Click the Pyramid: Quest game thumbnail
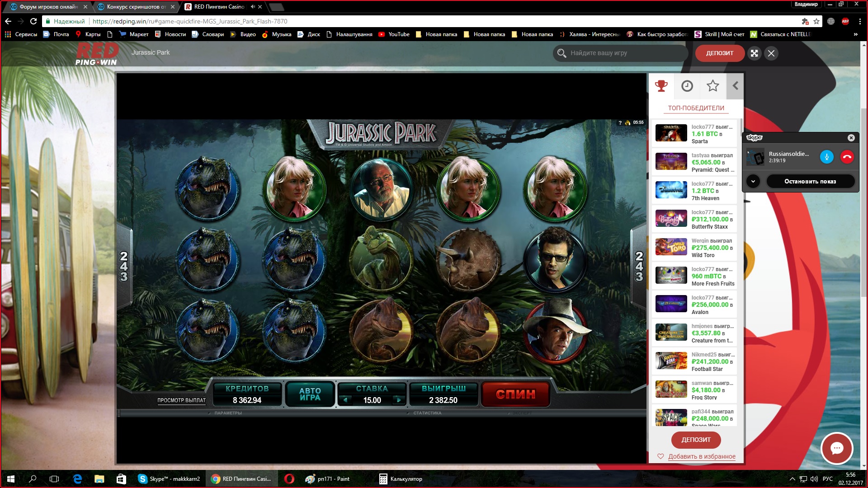This screenshot has height=488, width=868. pos(671,161)
